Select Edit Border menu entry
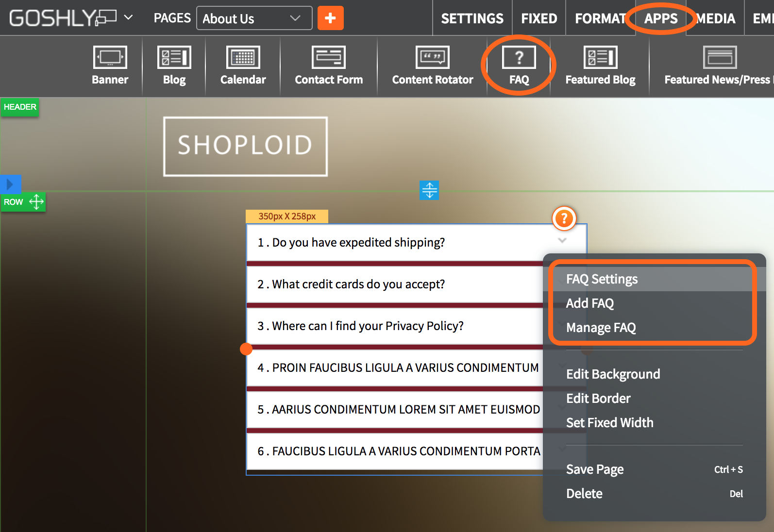This screenshot has height=532, width=774. [x=654, y=399]
